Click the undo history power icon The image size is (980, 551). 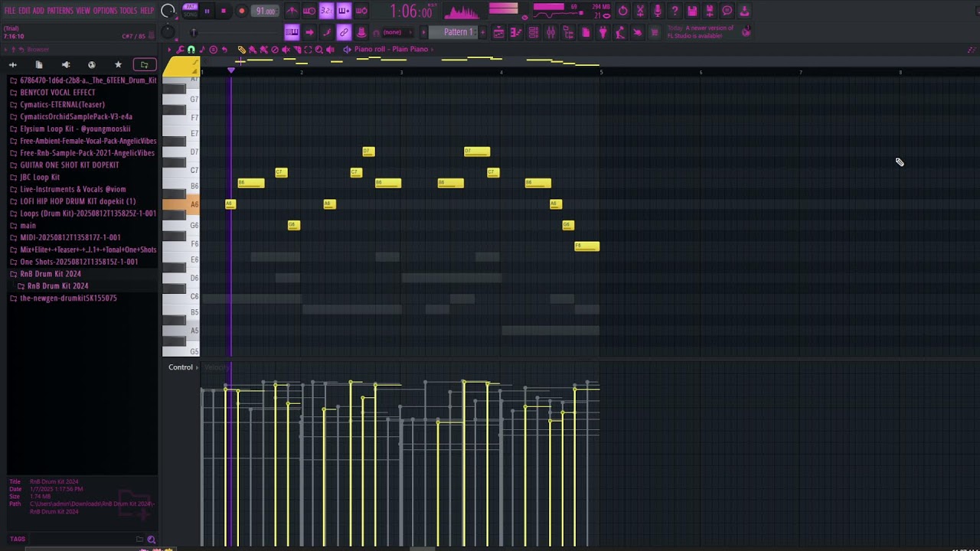(622, 11)
